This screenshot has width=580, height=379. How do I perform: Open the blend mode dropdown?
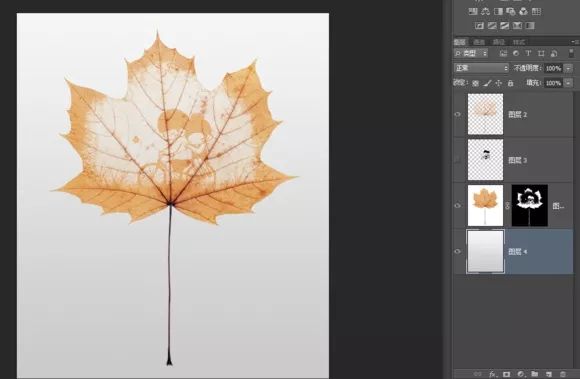[481, 68]
